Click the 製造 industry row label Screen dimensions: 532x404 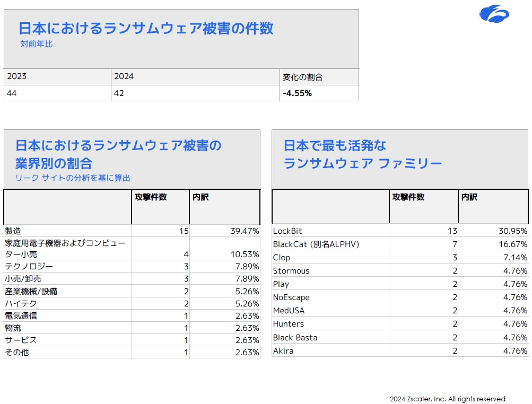[x=13, y=231]
